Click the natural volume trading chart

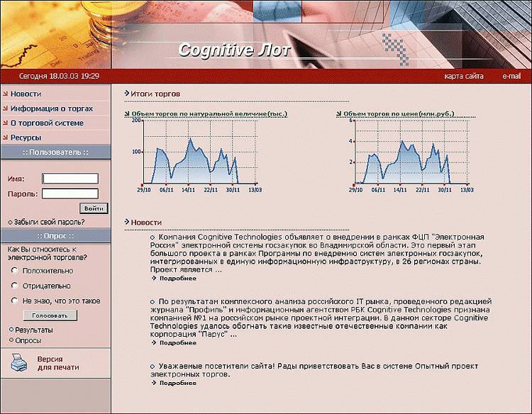(x=196, y=156)
